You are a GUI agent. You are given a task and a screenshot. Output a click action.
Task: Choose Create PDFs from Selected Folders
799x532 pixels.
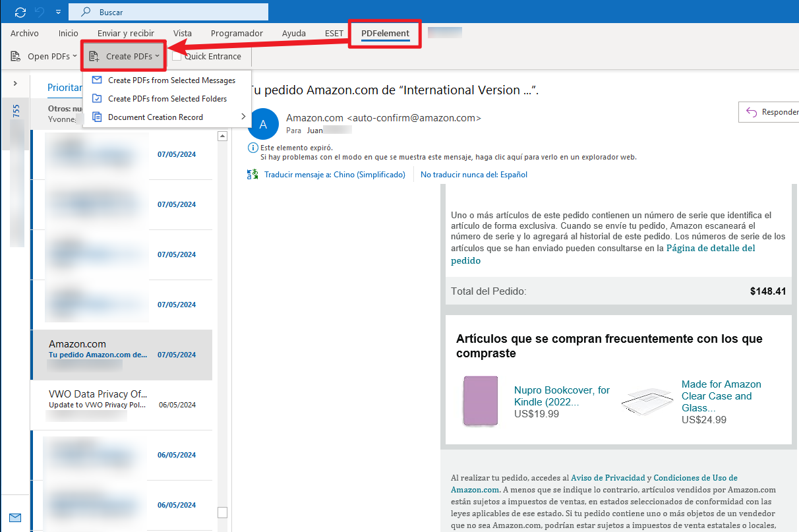[166, 98]
